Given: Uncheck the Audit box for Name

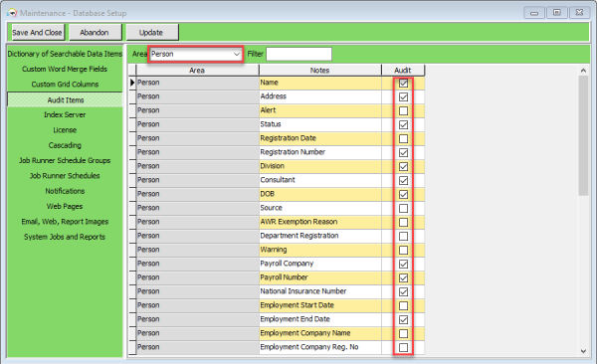Looking at the screenshot, I should coord(403,83).
